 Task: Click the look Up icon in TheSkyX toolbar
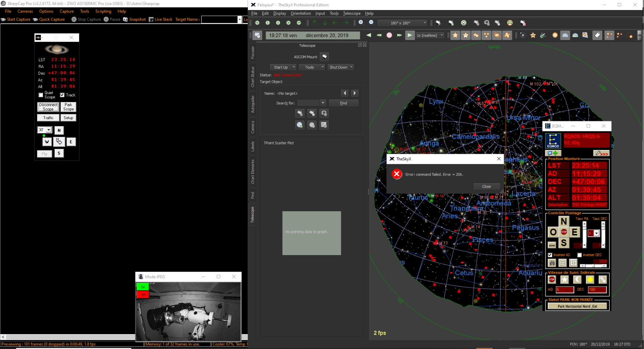coord(299,23)
